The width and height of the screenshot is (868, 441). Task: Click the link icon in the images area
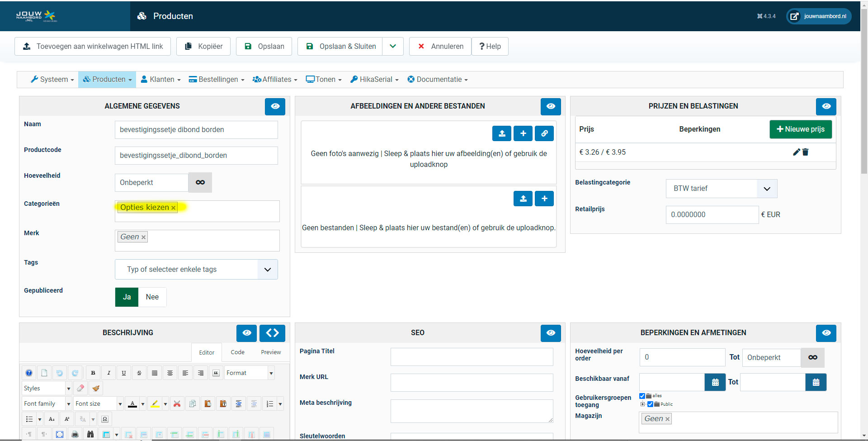[x=544, y=133]
